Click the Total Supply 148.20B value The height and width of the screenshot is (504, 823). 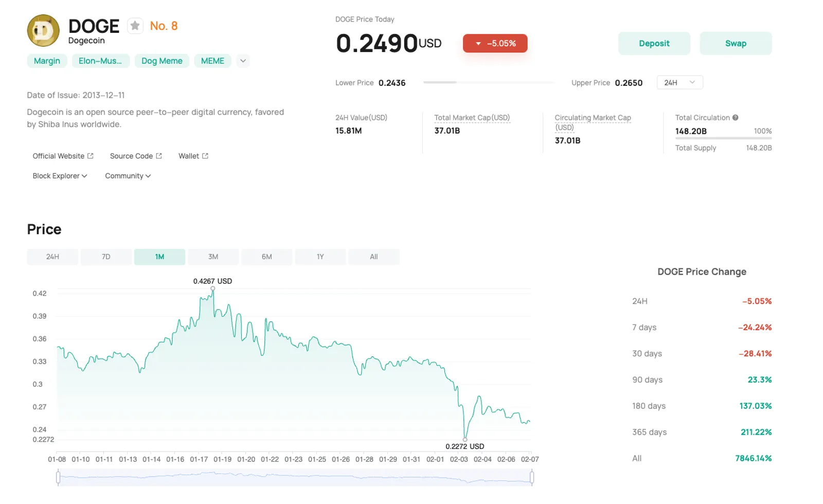click(759, 148)
